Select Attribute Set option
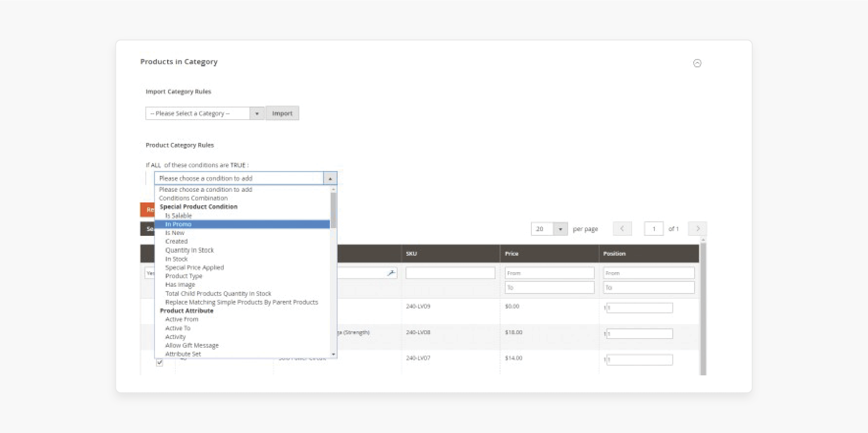Viewport: 868px width, 433px height. pos(183,354)
